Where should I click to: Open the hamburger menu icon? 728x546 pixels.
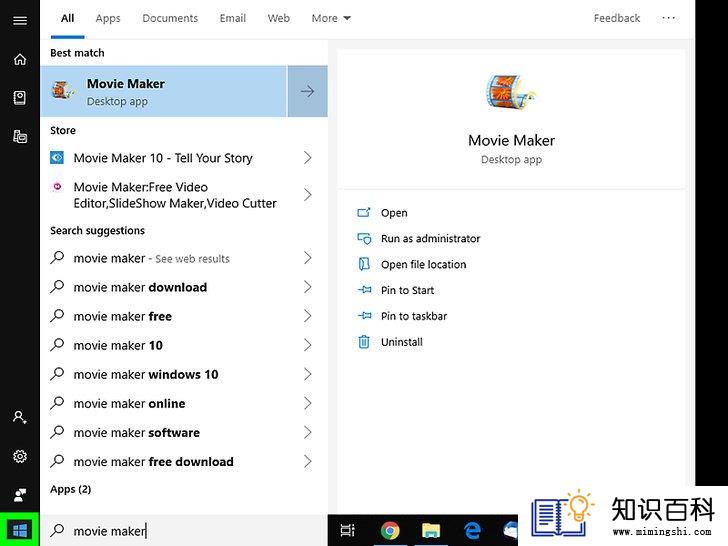click(20, 20)
